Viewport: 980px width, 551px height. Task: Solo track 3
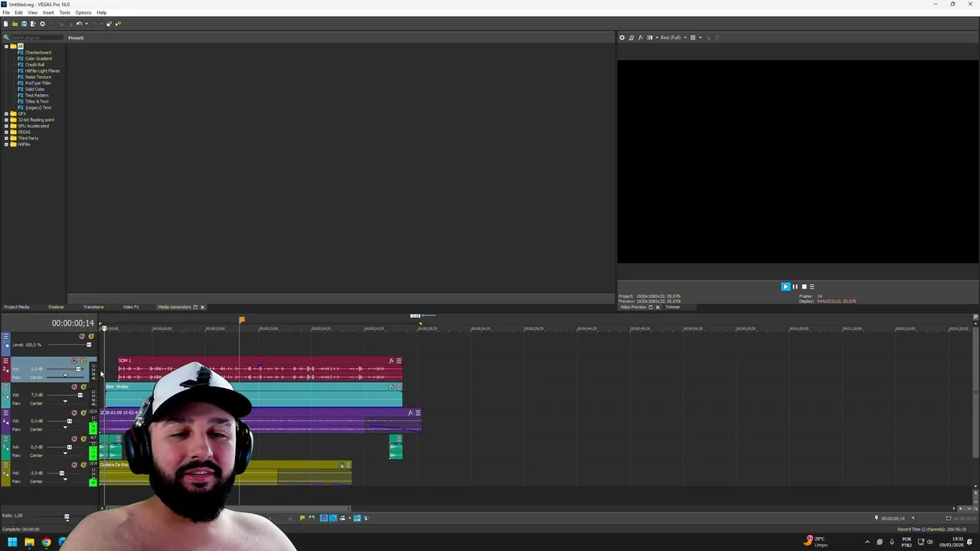[x=83, y=386]
